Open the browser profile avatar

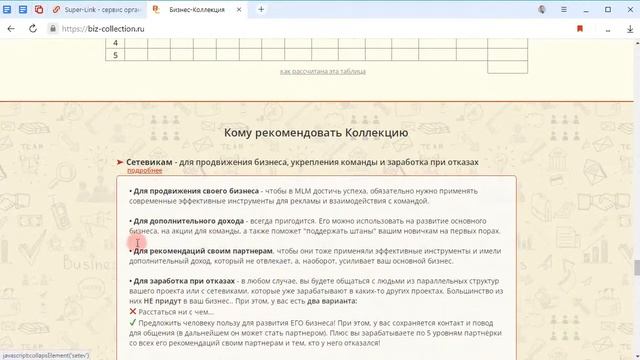[x=542, y=9]
